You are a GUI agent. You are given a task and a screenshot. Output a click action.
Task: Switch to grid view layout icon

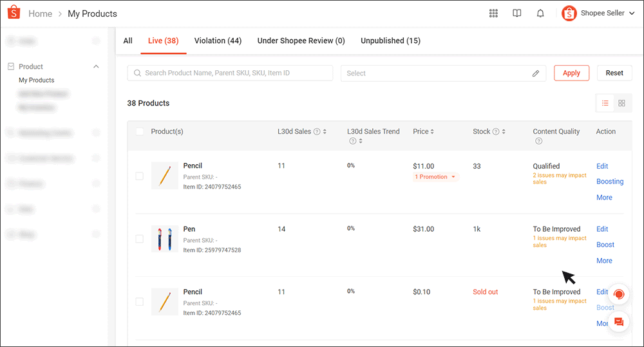click(621, 103)
